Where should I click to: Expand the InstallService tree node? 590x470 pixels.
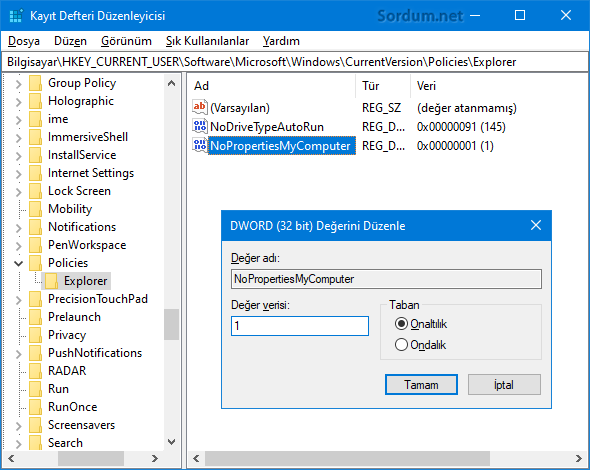click(18, 156)
